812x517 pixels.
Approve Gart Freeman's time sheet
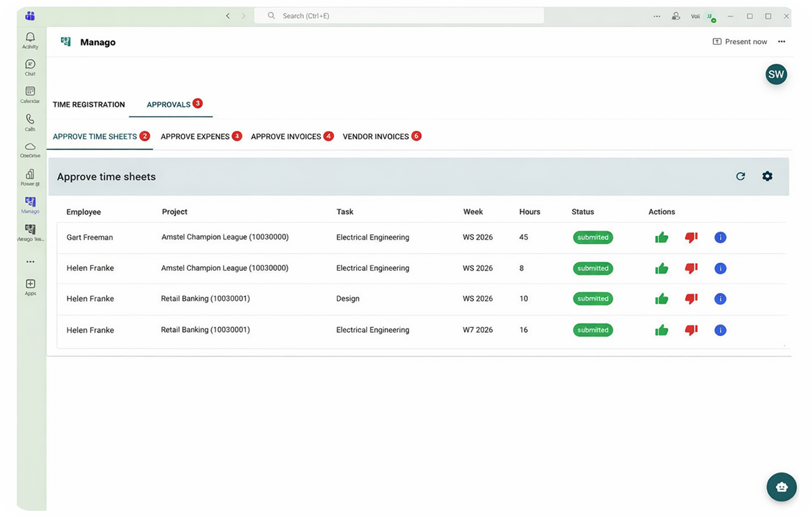click(x=661, y=237)
